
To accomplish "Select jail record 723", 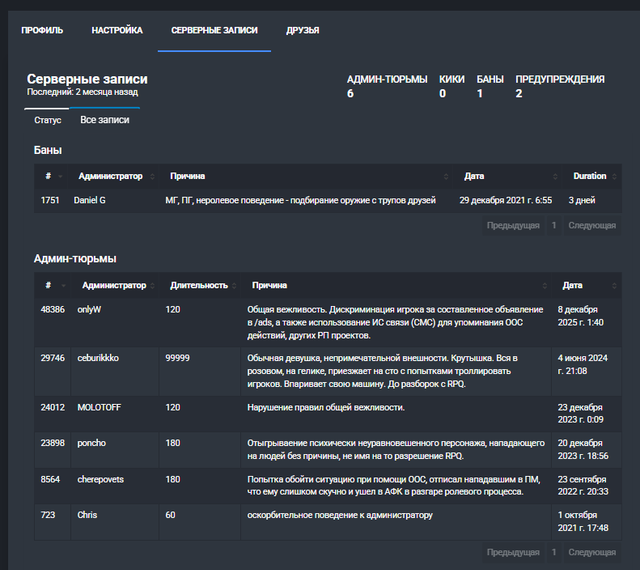I will 48,515.
